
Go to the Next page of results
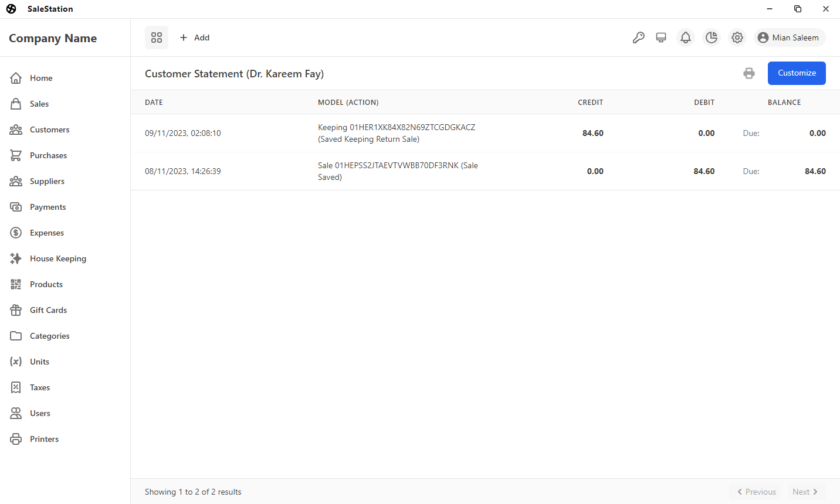(x=805, y=492)
